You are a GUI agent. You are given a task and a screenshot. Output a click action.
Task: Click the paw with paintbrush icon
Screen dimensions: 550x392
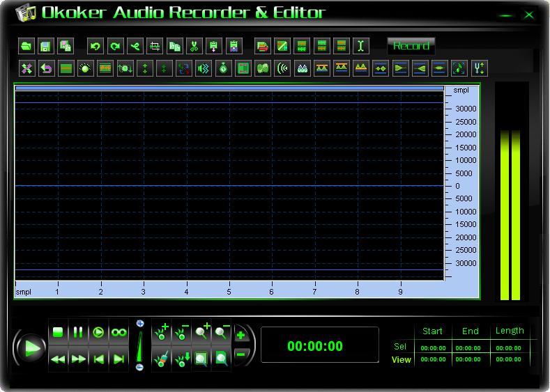pyautogui.click(x=161, y=359)
